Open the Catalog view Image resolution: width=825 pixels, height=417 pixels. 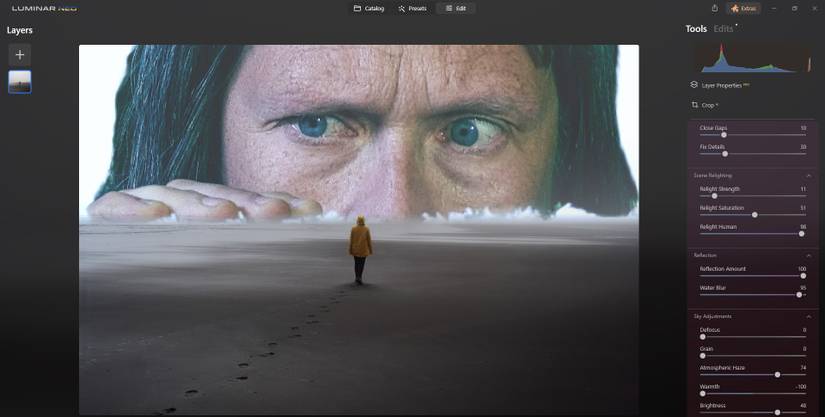[x=368, y=8]
